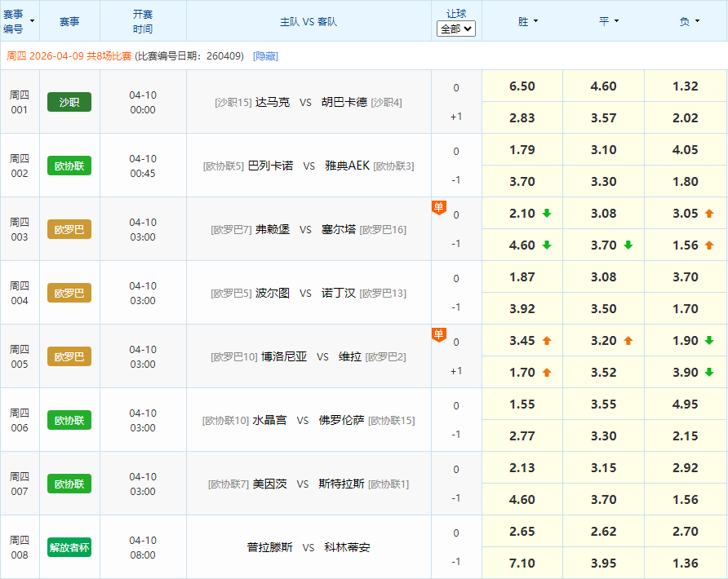Viewport: 728px width, 579px height.
Task: Select win odds 1.79 for 巴列卡诺
Action: [x=522, y=150]
